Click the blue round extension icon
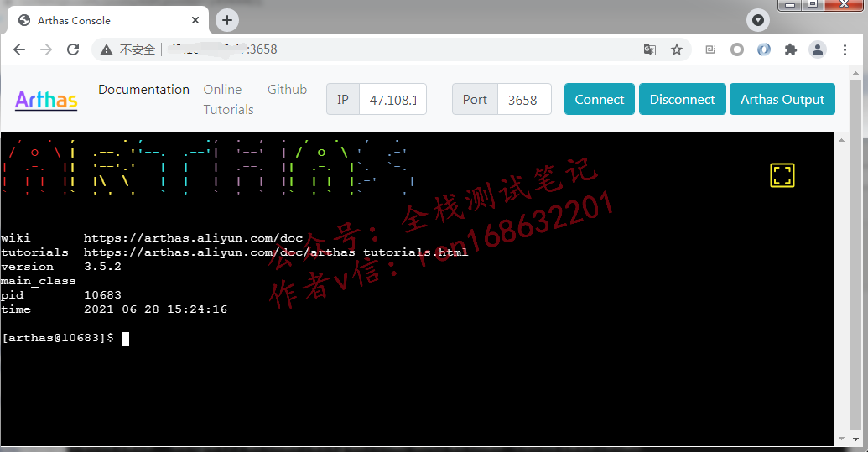 coord(764,49)
